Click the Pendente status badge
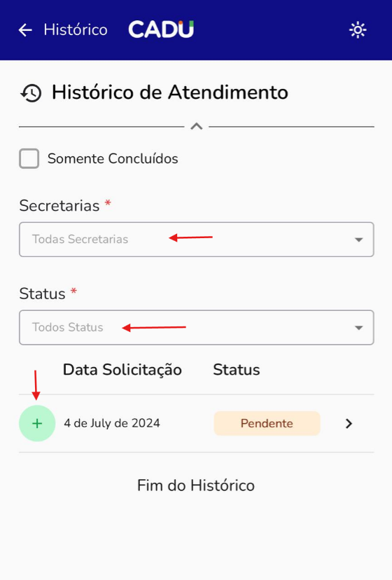The height and width of the screenshot is (580, 392). coord(267,423)
